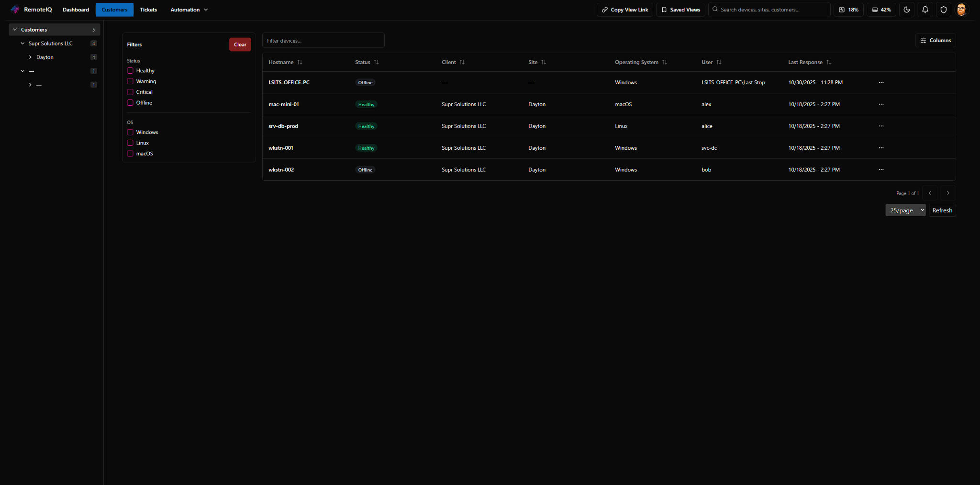Open row actions for mac-mini-01

(x=881, y=104)
